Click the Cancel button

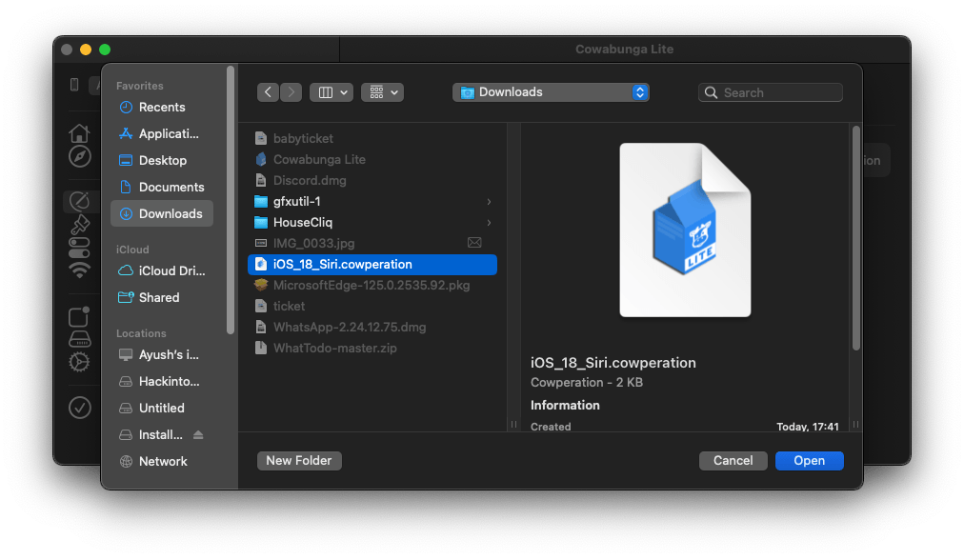point(733,460)
